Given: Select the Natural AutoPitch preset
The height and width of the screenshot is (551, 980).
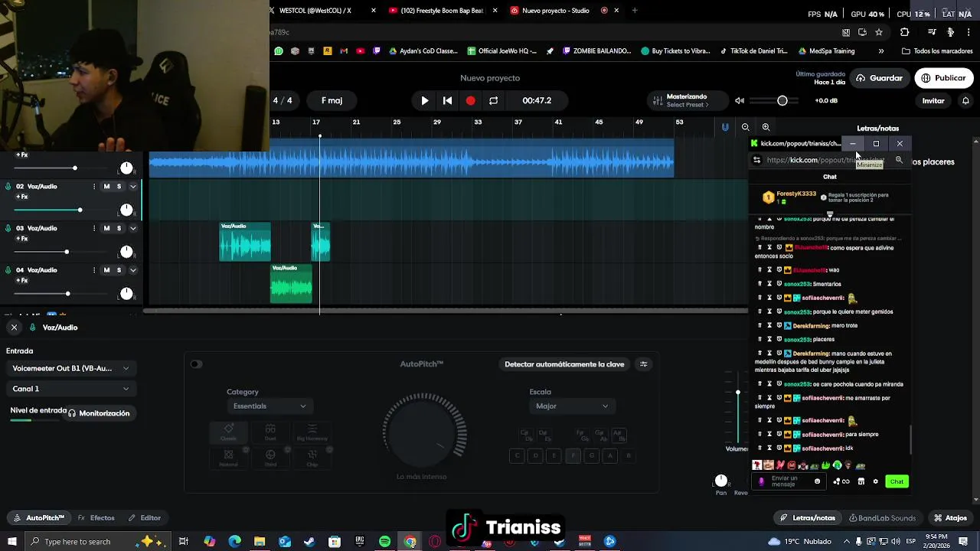Looking at the screenshot, I should pyautogui.click(x=228, y=458).
